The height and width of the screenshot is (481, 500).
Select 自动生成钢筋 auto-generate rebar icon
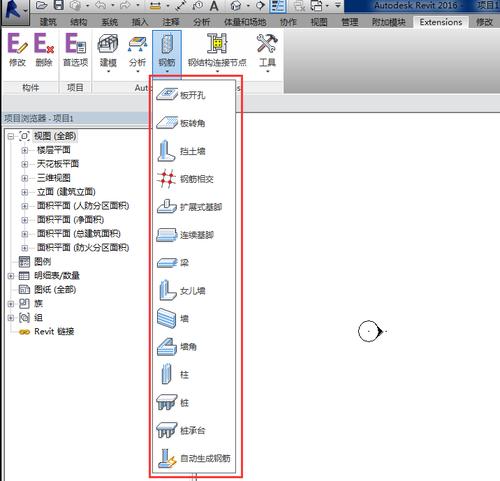(167, 458)
